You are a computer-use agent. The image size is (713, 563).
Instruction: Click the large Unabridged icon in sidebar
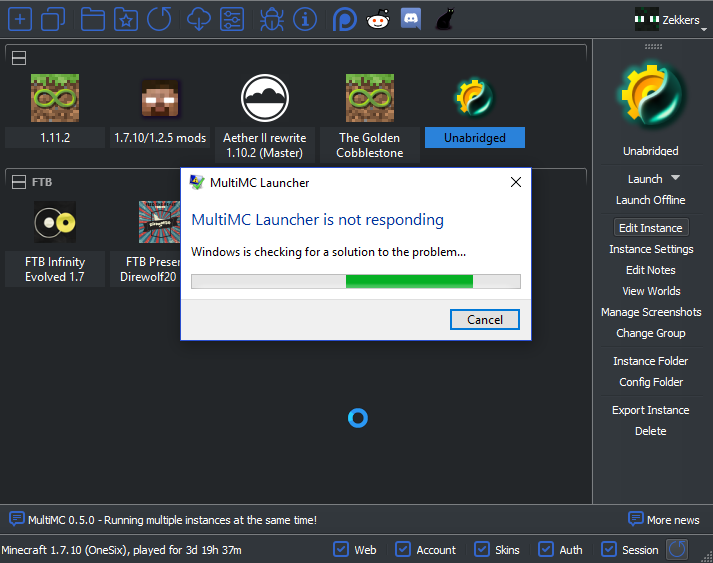tap(651, 96)
